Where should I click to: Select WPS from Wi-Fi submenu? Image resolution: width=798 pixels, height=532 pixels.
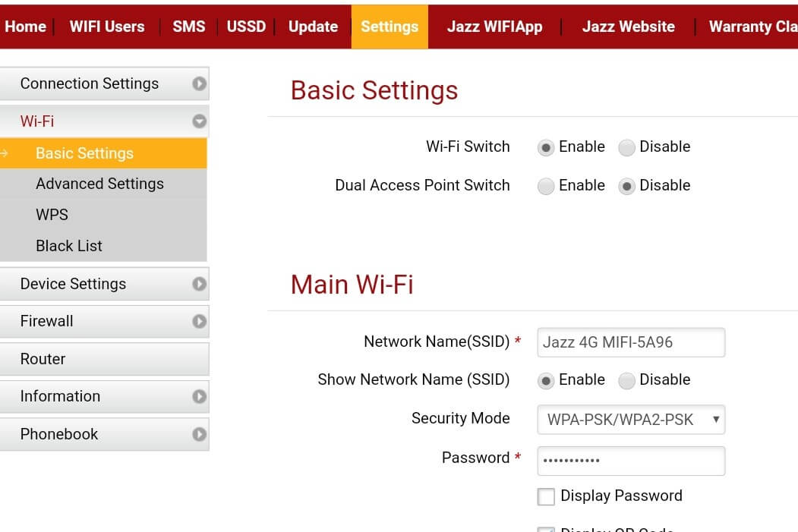52,215
